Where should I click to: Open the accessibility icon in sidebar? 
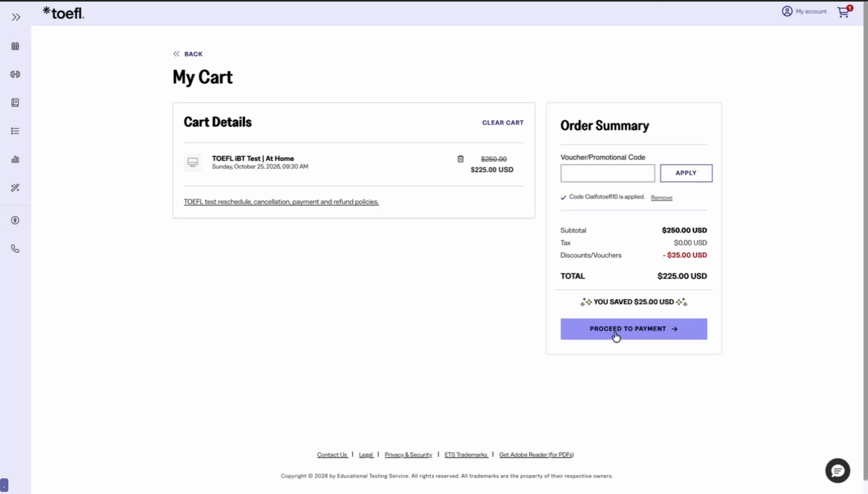(x=15, y=220)
